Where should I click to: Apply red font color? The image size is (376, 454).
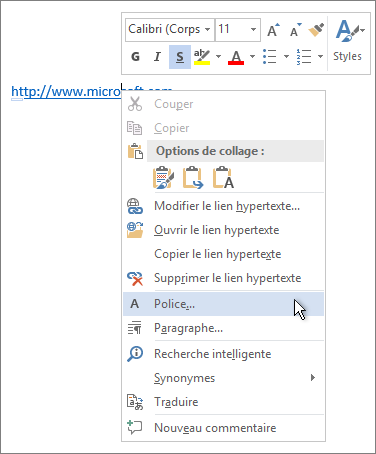[x=236, y=57]
